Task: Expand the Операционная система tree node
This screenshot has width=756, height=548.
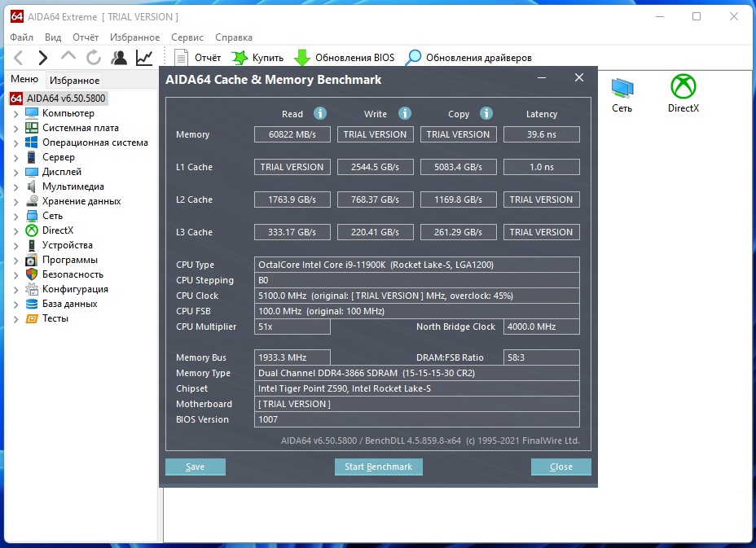Action: pyautogui.click(x=16, y=143)
